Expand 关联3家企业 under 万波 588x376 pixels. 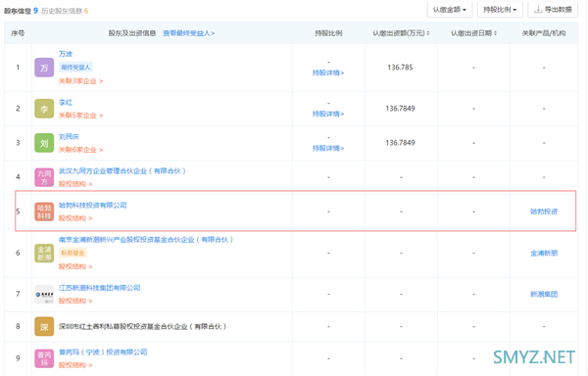point(80,81)
